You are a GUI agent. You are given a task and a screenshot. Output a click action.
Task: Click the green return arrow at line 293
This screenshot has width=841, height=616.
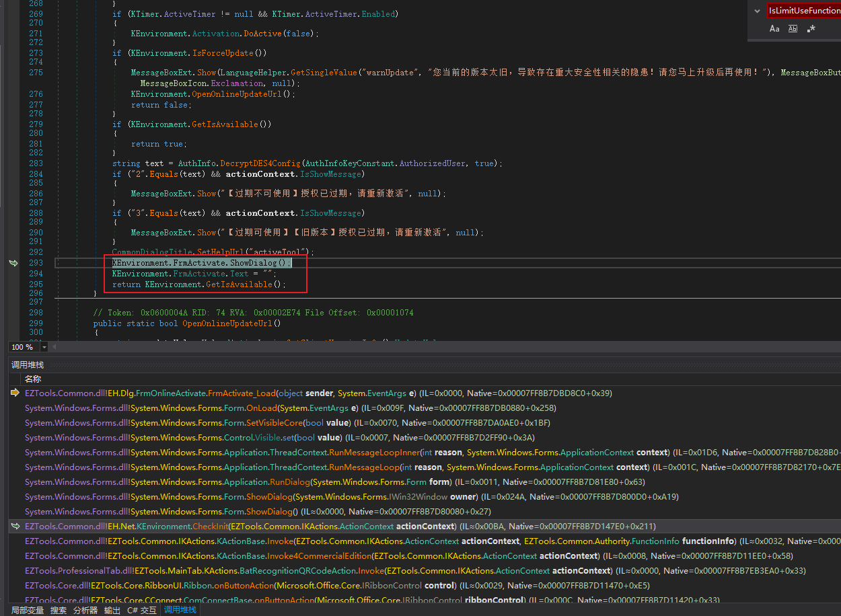pos(13,263)
